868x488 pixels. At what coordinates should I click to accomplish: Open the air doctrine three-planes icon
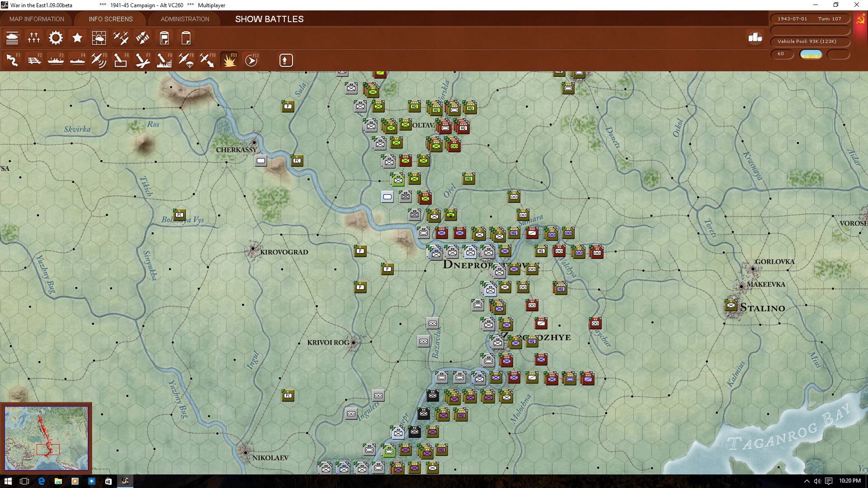click(121, 38)
